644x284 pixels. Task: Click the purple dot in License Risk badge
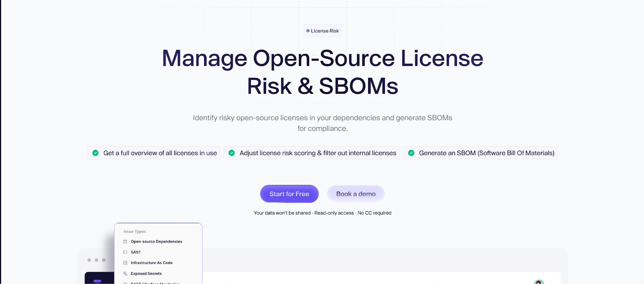tap(308, 31)
